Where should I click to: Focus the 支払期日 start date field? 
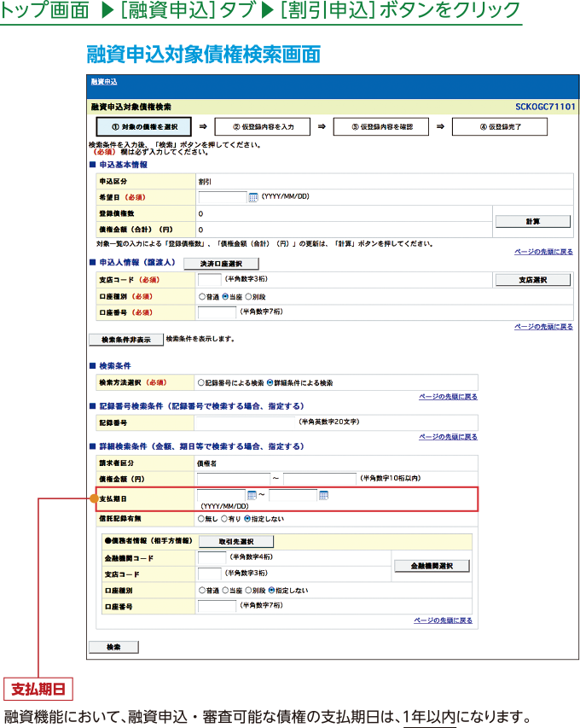click(221, 495)
